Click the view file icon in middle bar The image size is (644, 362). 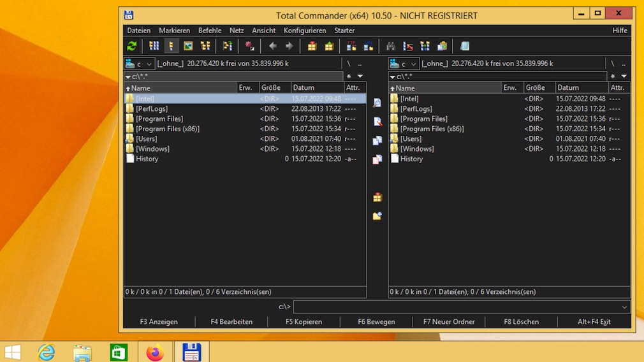(x=377, y=103)
